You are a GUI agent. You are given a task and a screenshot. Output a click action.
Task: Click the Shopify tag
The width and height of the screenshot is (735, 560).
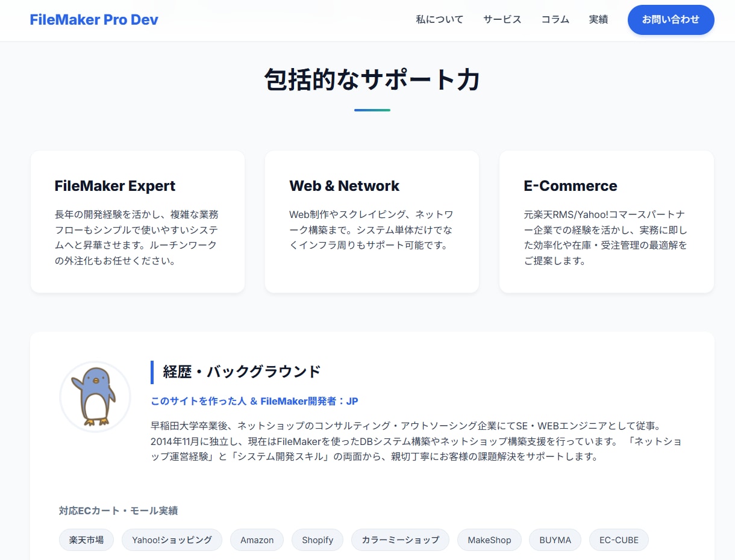[x=317, y=540]
